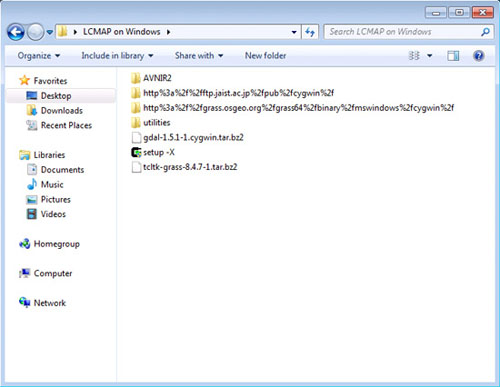Click the Network globe icon
The image size is (500, 387).
pyautogui.click(x=24, y=303)
